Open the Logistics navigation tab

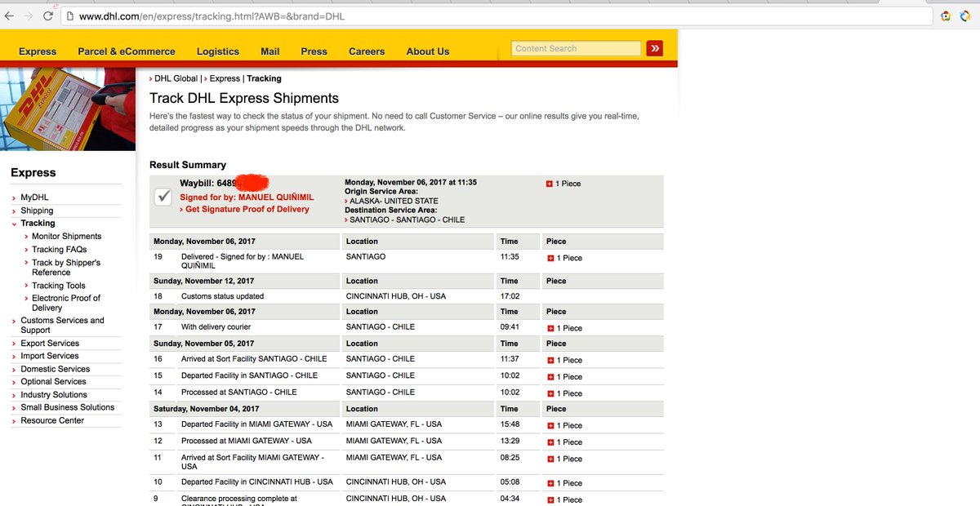218,51
